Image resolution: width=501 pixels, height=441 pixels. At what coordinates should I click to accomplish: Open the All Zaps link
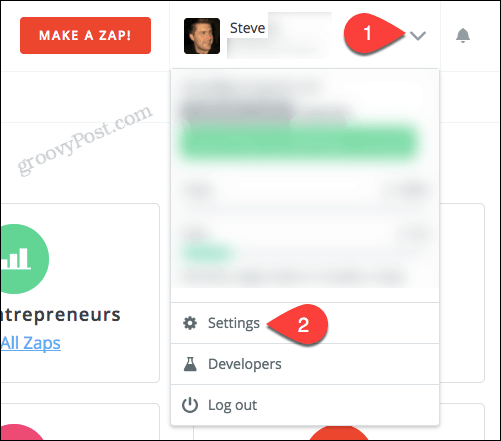tap(31, 343)
